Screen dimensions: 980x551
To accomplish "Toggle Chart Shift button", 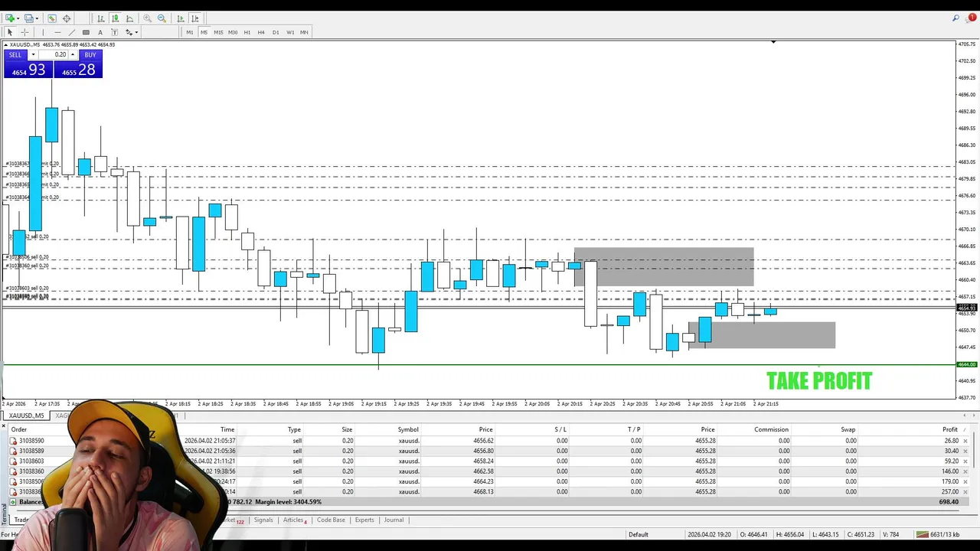I will [x=194, y=18].
